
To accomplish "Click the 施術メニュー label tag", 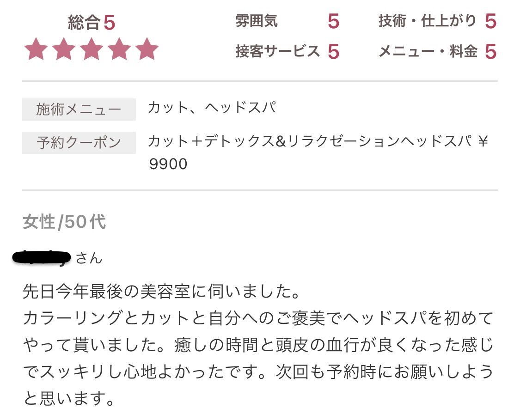I will click(79, 110).
